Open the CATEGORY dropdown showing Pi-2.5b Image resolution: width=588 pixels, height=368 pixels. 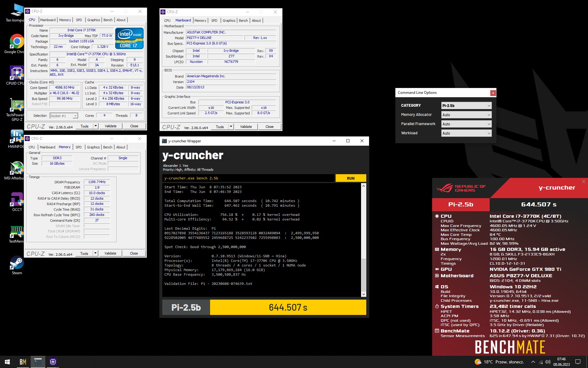(466, 105)
